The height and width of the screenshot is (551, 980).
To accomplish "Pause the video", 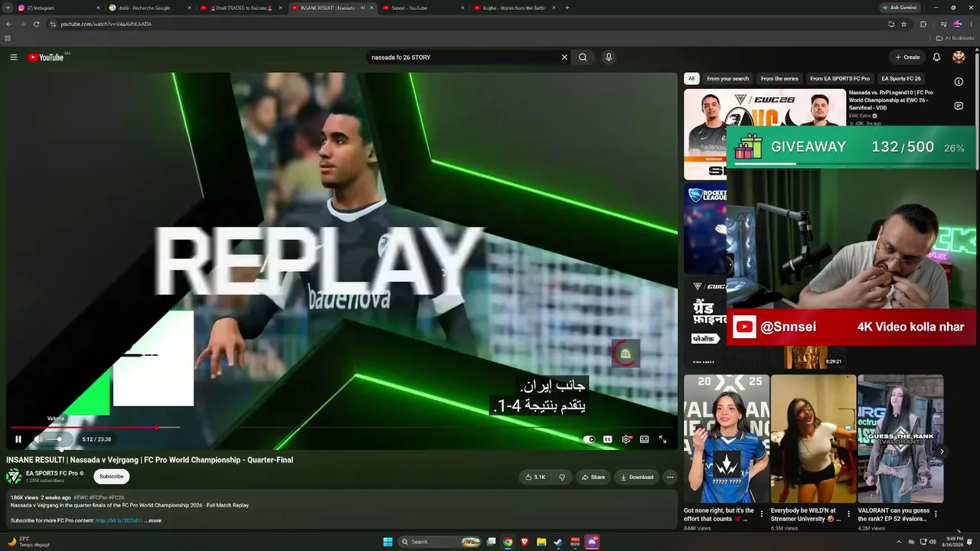I will coord(18,439).
